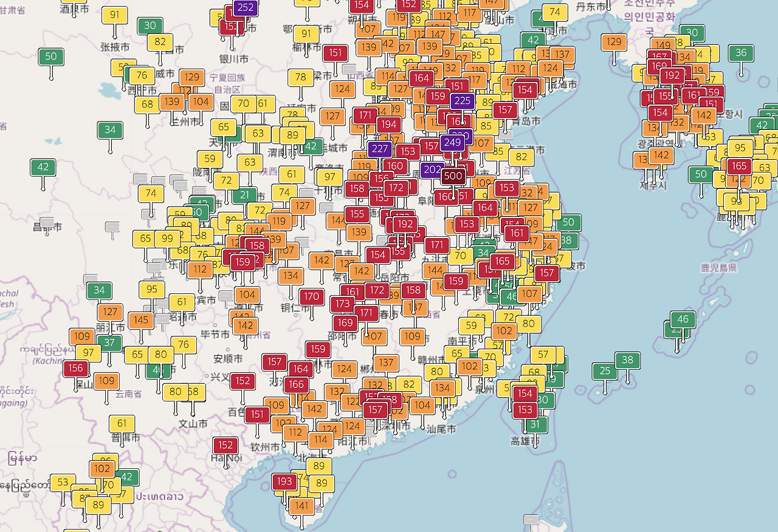Select the purple 202 AQI marker
778x532 pixels.
click(x=432, y=169)
